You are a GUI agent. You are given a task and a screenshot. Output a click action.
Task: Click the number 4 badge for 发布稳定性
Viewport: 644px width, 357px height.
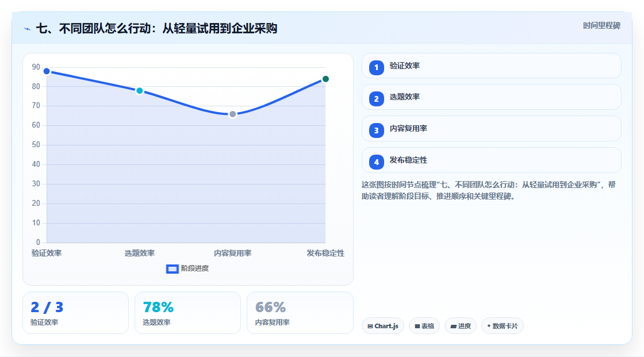[376, 162]
